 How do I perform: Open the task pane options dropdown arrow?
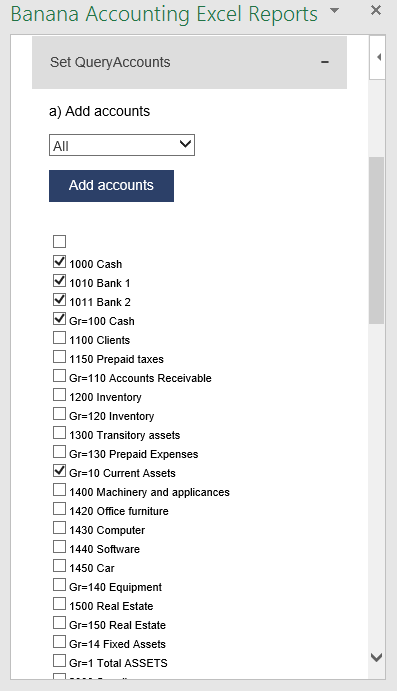(x=334, y=11)
